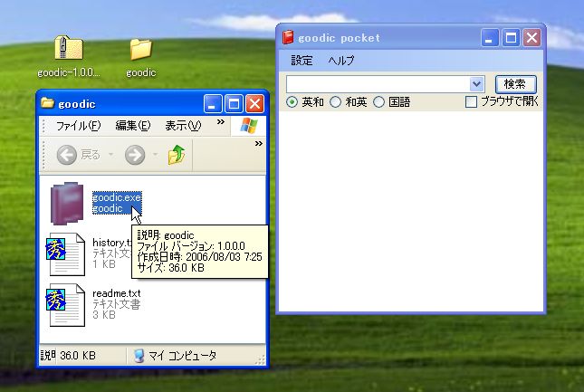Viewport: 584px width, 392px height.
Task: Open the Back button history dropdown arrow
Action: click(110, 155)
